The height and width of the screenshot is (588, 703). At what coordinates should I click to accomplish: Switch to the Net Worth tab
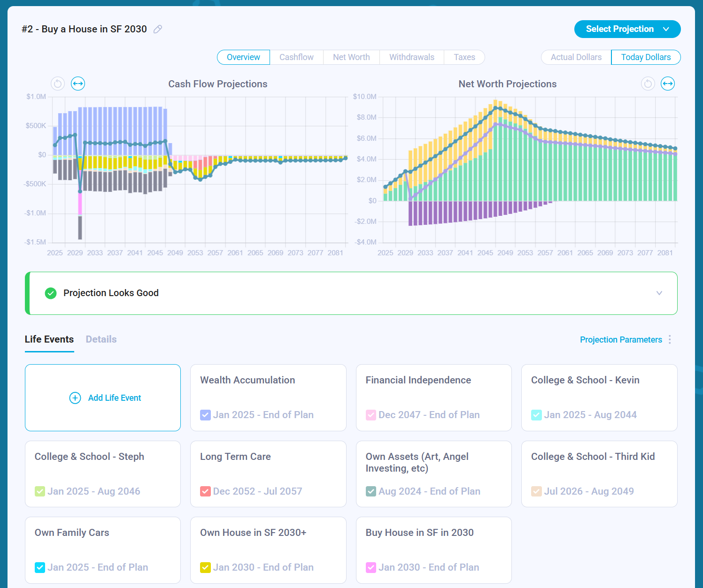coord(351,57)
